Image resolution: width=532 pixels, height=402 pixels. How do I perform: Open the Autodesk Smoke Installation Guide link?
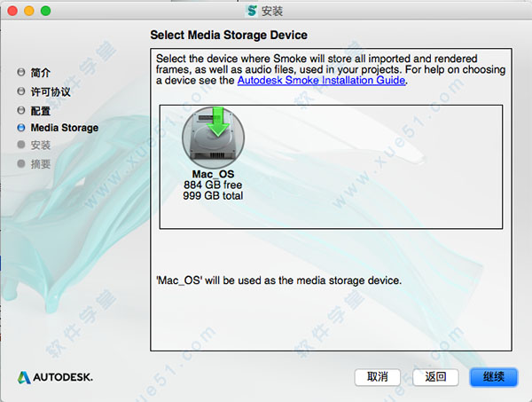(321, 81)
